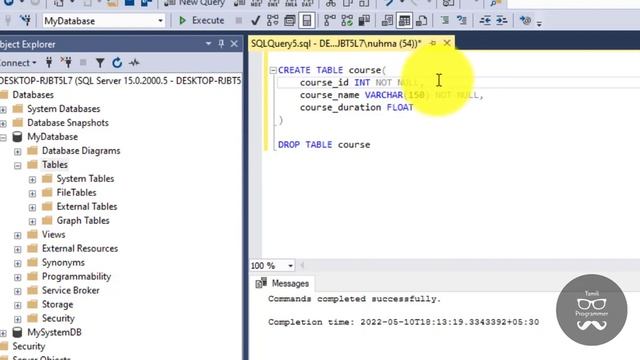Comment out selected lines icon
This screenshot has width=640, height=360.
click(x=444, y=20)
